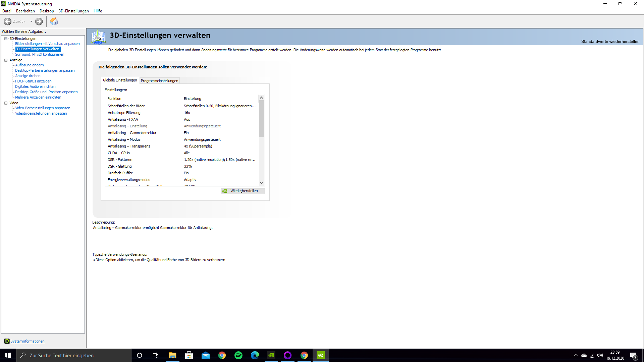Switch to the Programmeinstellungen tab
The width and height of the screenshot is (644, 362).
coord(159,81)
